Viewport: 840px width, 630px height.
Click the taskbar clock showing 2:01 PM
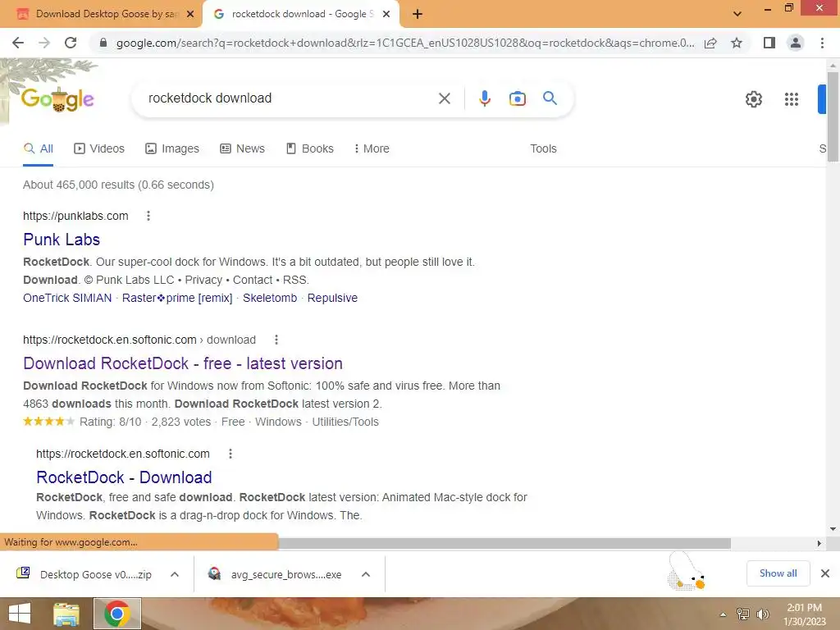[804, 614]
